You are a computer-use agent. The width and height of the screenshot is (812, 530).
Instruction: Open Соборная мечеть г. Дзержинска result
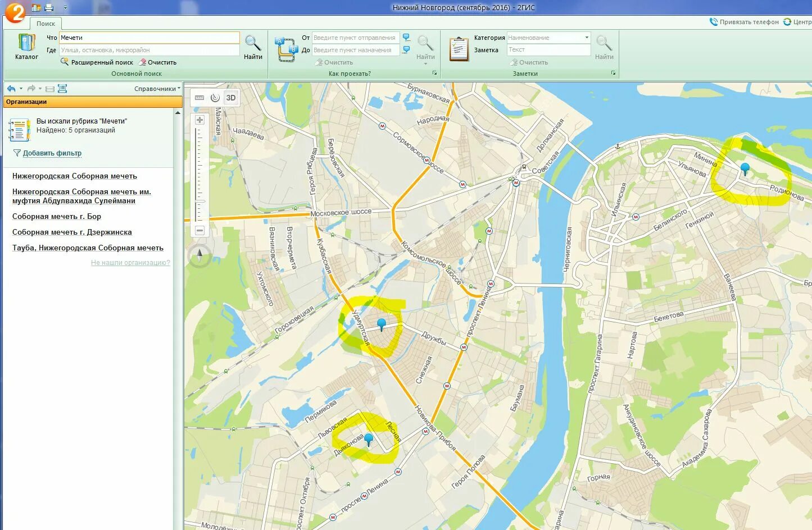pyautogui.click(x=72, y=232)
